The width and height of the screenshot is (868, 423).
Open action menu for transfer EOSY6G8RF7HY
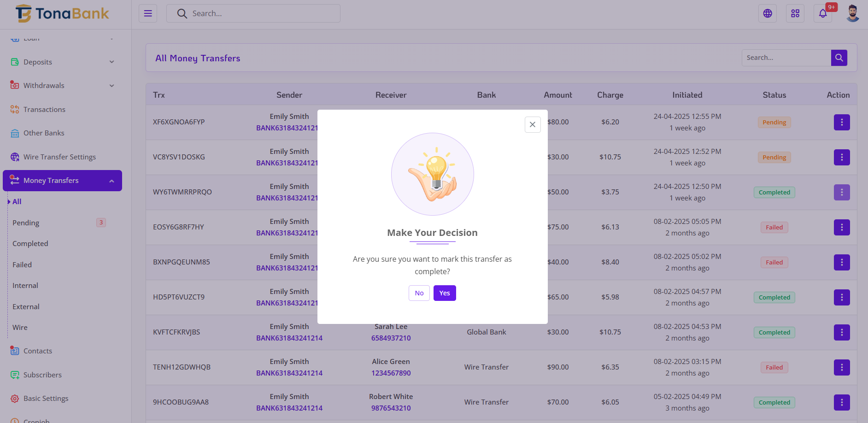[x=842, y=227]
